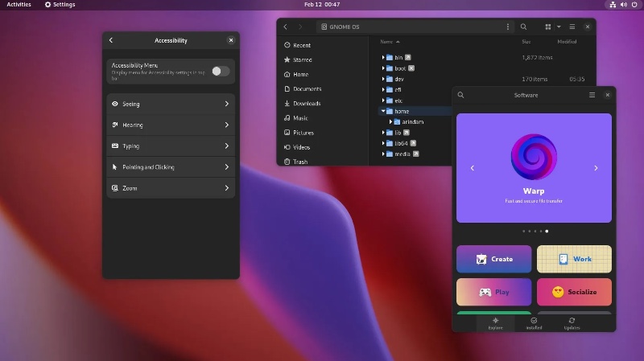Open view options dropdown arrow in Files

pyautogui.click(x=559, y=27)
